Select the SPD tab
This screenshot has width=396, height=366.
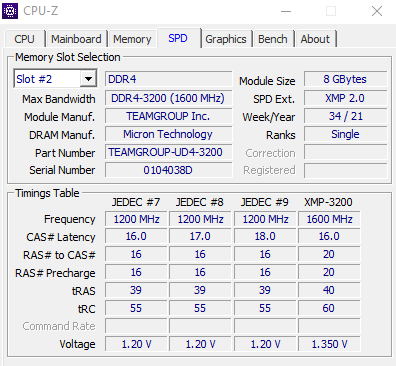178,38
